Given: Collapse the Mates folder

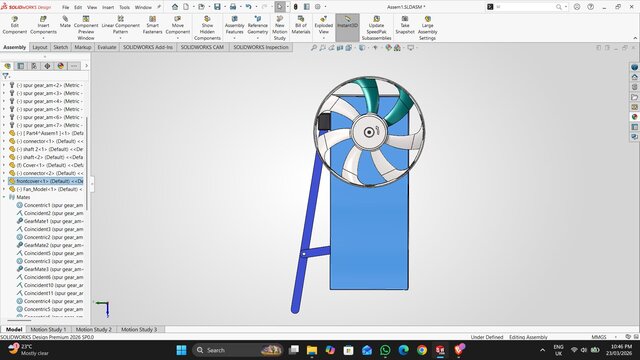Looking at the screenshot, I should tap(4, 197).
